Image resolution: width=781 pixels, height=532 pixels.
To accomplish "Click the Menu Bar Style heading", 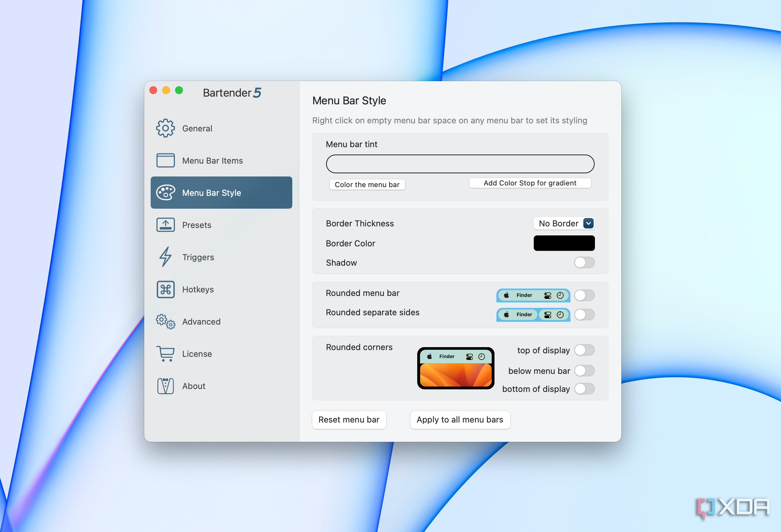I will [x=349, y=100].
